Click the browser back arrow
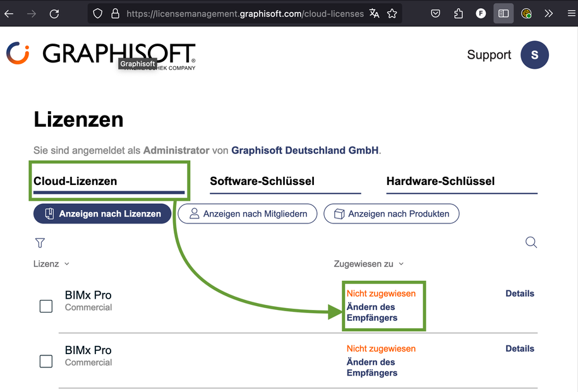The width and height of the screenshot is (578, 392). point(9,13)
